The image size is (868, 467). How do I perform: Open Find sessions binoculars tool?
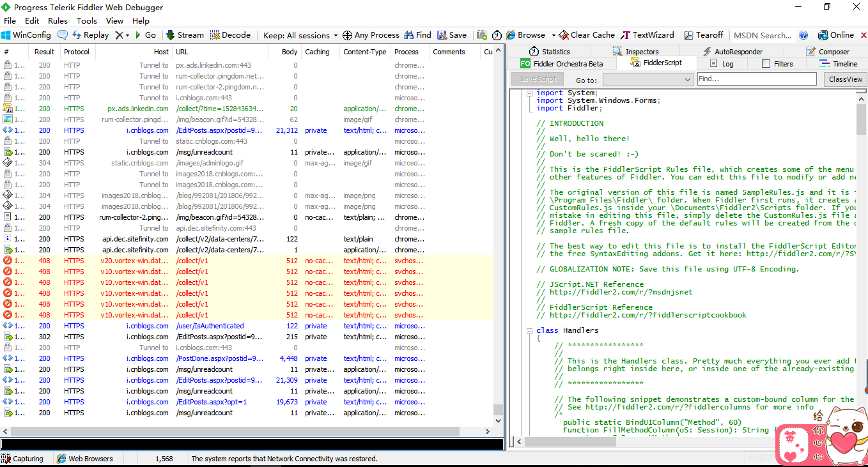pyautogui.click(x=417, y=35)
